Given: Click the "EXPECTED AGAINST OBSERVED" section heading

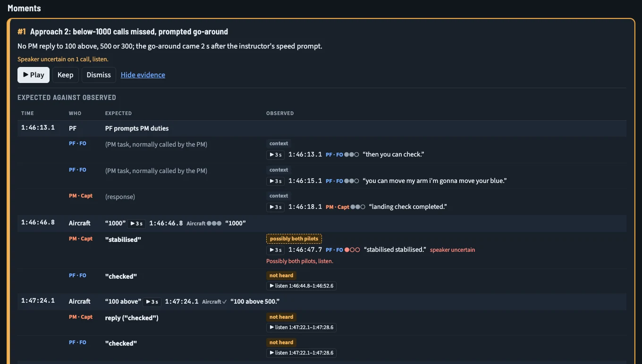Looking at the screenshot, I should click(67, 98).
